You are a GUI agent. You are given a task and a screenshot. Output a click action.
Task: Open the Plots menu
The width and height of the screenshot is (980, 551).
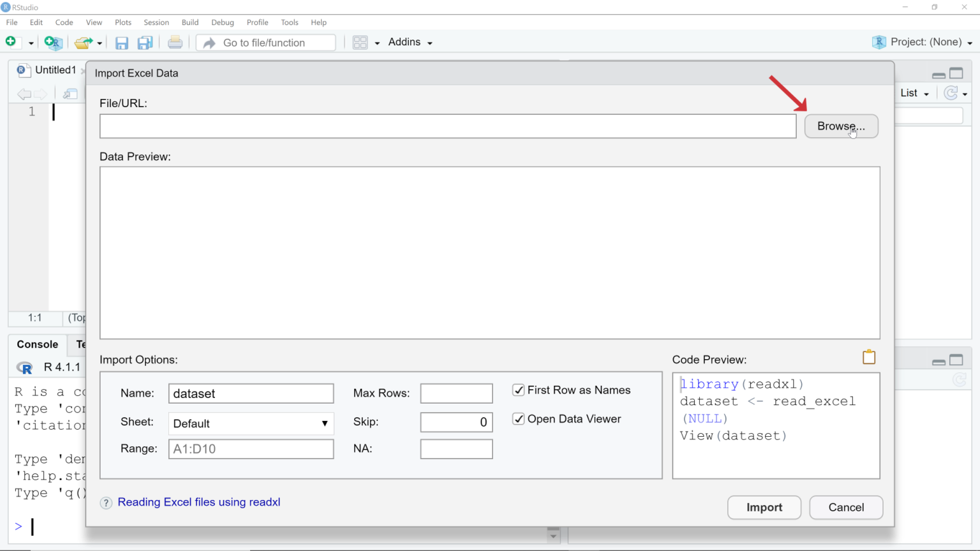(123, 22)
